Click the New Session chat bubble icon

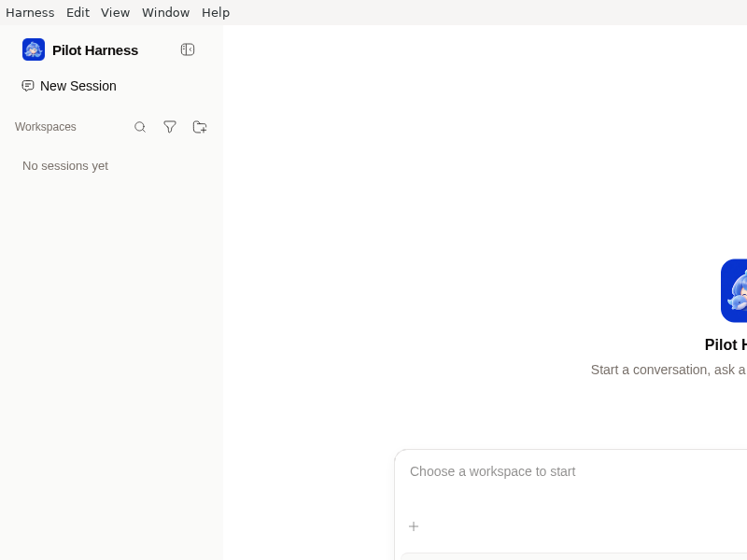click(28, 86)
